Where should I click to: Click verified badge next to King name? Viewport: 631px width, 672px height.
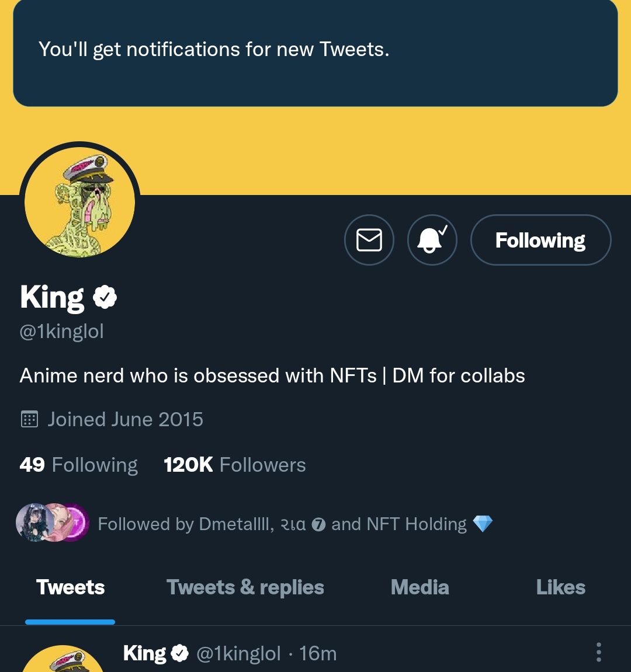(x=105, y=297)
